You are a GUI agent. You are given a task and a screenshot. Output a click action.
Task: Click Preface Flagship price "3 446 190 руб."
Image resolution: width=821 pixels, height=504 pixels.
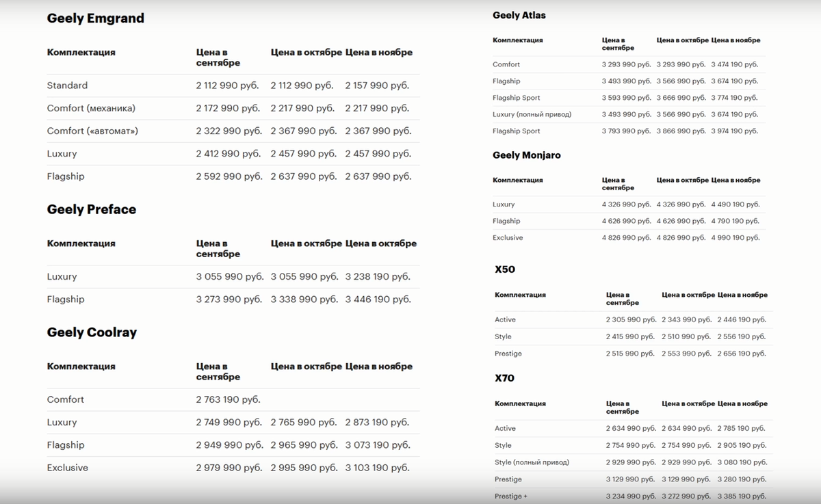point(378,300)
